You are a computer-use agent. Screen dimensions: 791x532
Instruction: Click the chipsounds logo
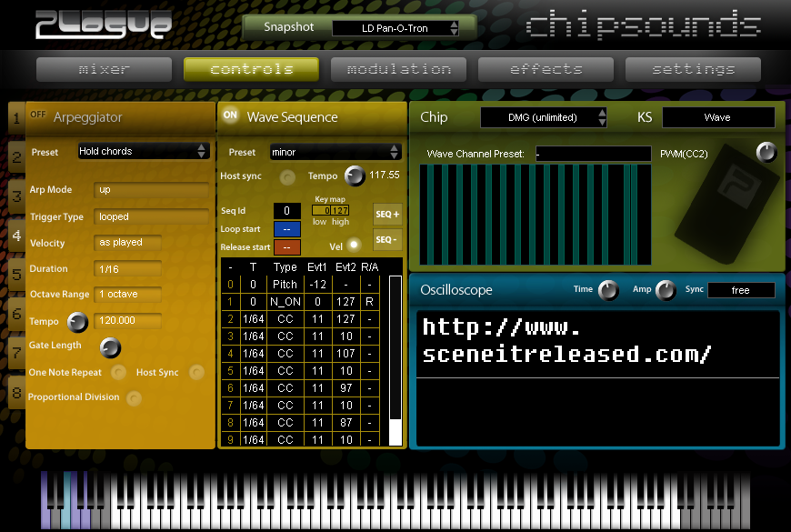(x=643, y=25)
